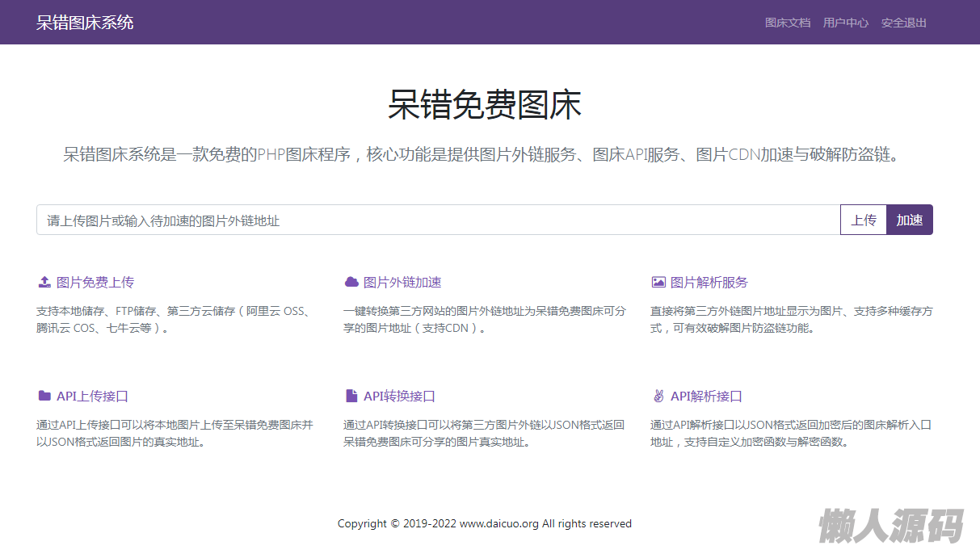Image resolution: width=980 pixels, height=554 pixels.
Task: Open the API转换接口 heading link
Action: (399, 396)
